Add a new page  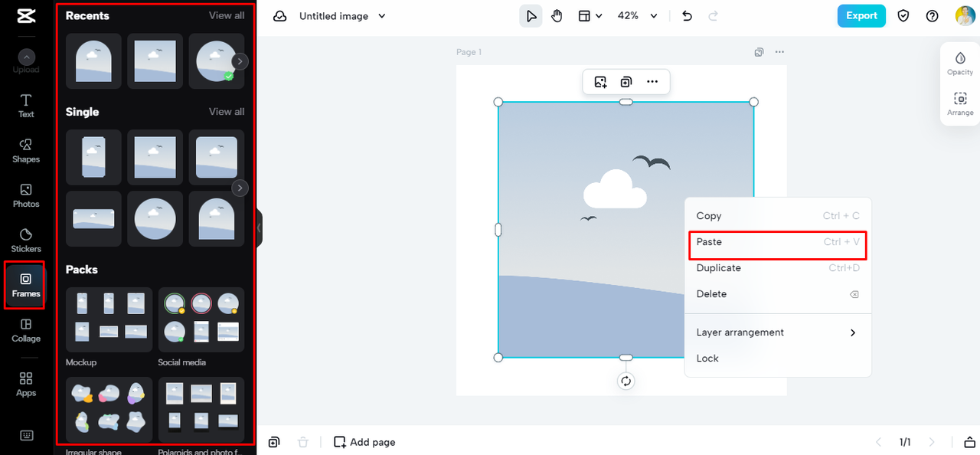365,442
